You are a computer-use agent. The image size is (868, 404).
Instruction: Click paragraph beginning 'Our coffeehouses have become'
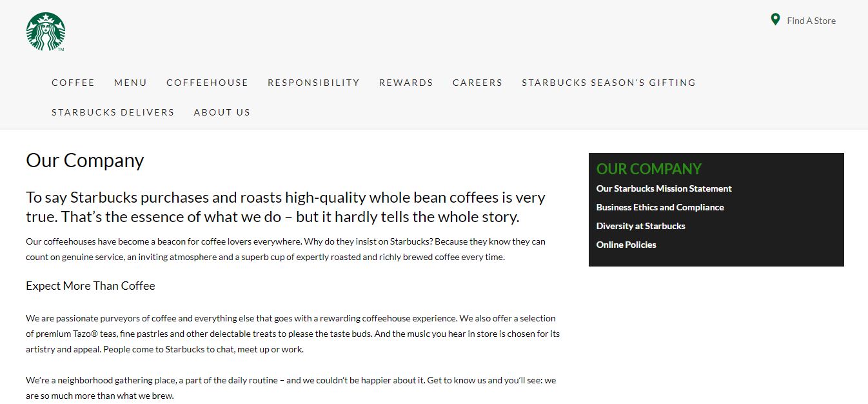[x=286, y=249]
